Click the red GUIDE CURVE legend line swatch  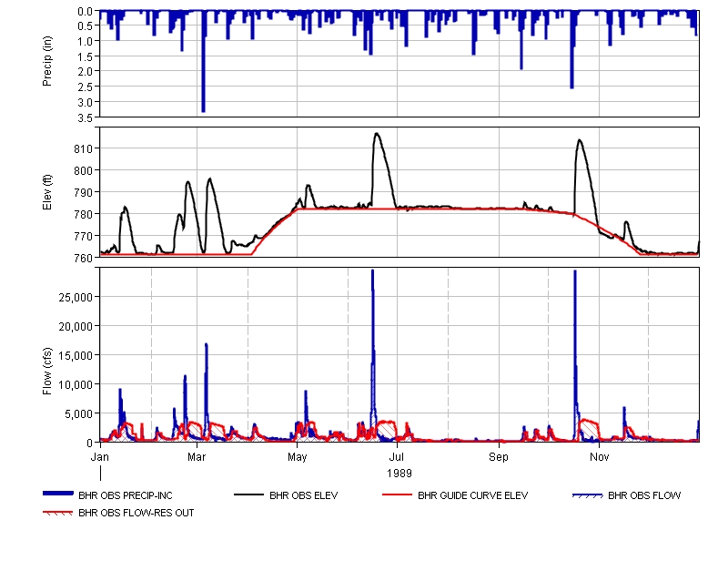tap(397, 495)
